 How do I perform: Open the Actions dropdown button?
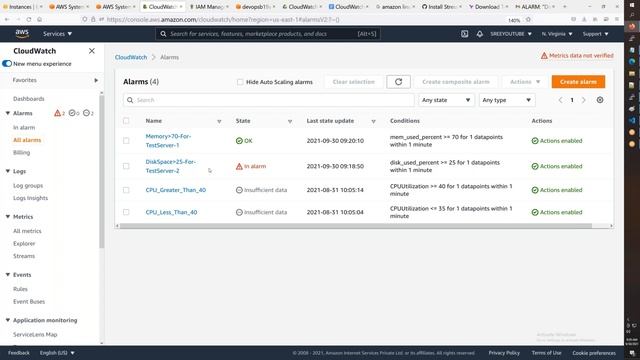pyautogui.click(x=525, y=82)
